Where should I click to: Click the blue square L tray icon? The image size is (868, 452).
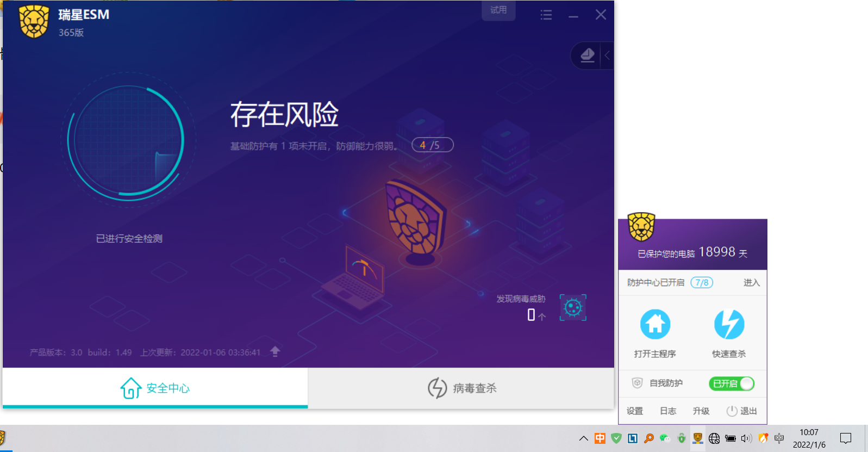tap(633, 438)
